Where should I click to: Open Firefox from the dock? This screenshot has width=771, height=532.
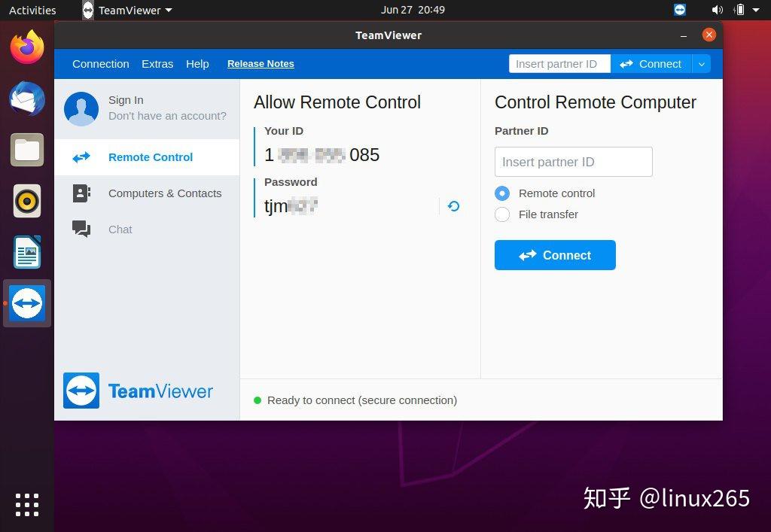click(27, 47)
